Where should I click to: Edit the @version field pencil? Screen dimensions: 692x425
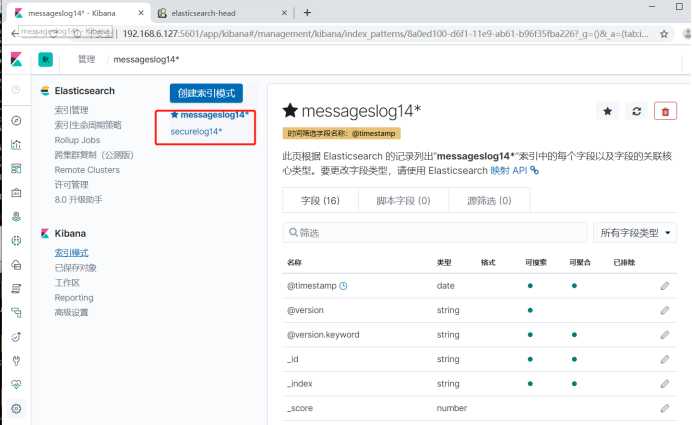pyautogui.click(x=665, y=310)
